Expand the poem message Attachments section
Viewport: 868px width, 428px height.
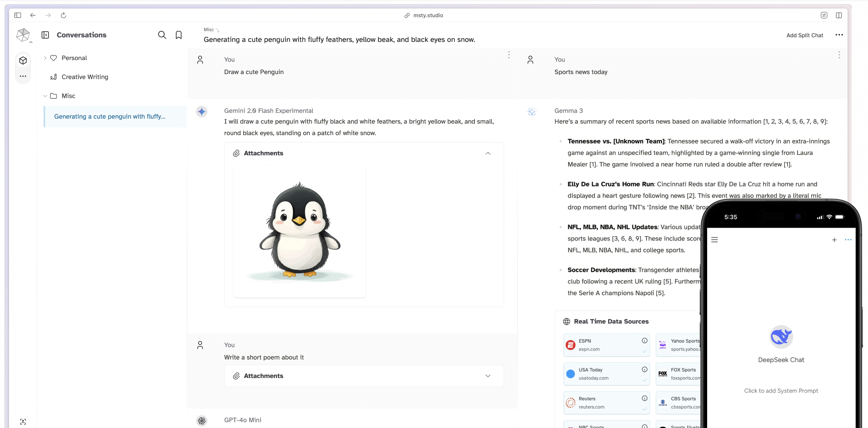point(488,375)
